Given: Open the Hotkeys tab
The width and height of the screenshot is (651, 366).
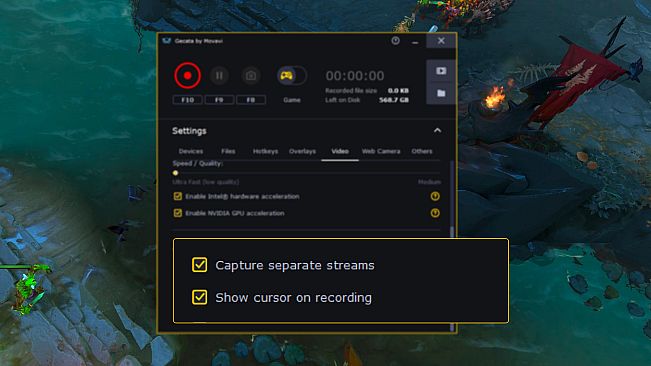Looking at the screenshot, I should tap(265, 151).
